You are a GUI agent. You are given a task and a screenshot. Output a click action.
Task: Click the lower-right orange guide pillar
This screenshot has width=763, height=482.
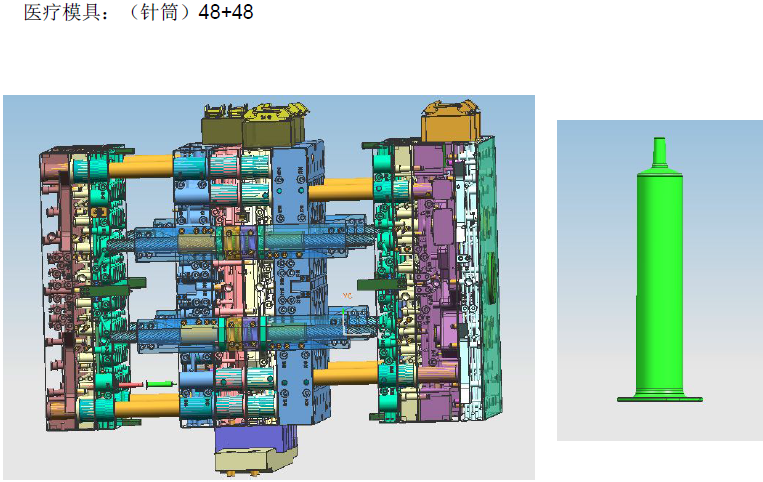click(x=345, y=374)
